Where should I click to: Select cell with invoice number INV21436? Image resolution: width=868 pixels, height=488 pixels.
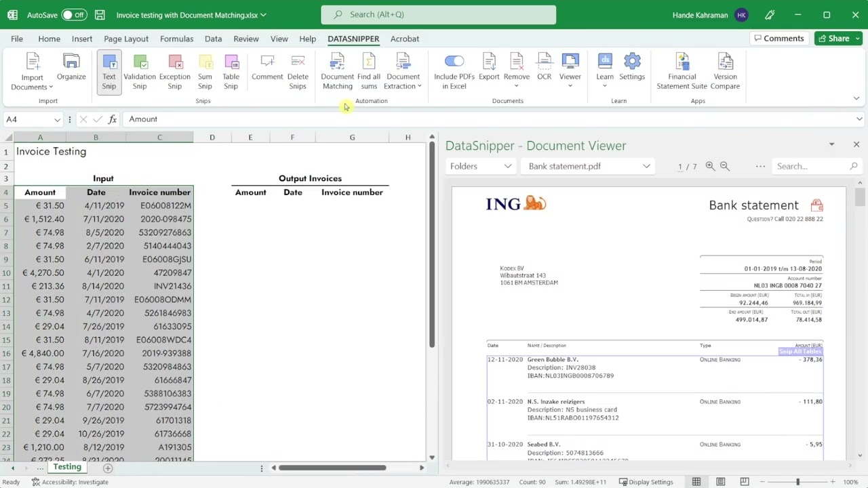[x=159, y=286]
